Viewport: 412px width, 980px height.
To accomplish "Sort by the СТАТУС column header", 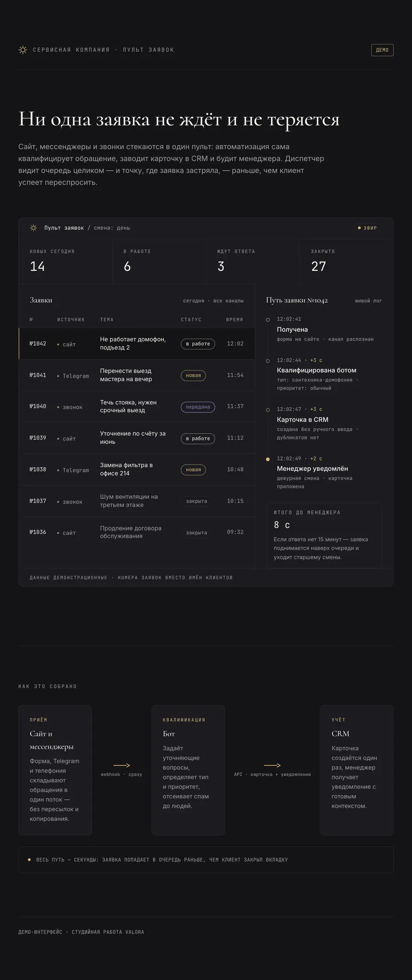I will (191, 320).
